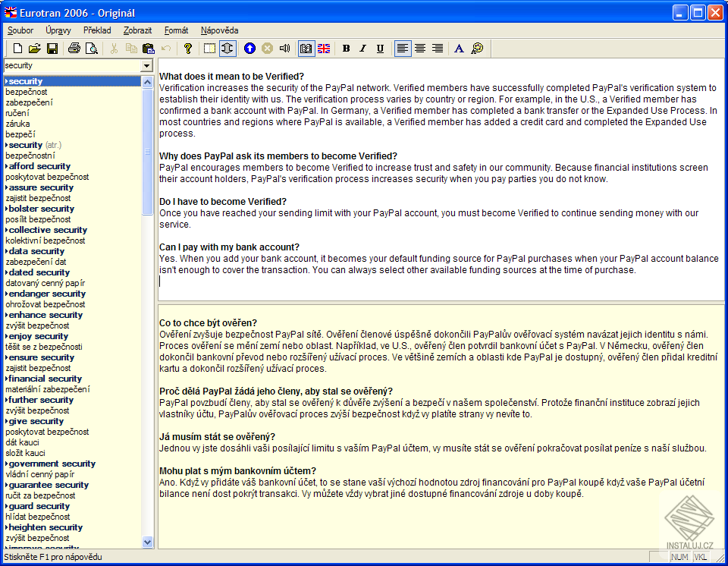Open the Zobrazit menu
This screenshot has height=566, width=728.
[x=137, y=30]
